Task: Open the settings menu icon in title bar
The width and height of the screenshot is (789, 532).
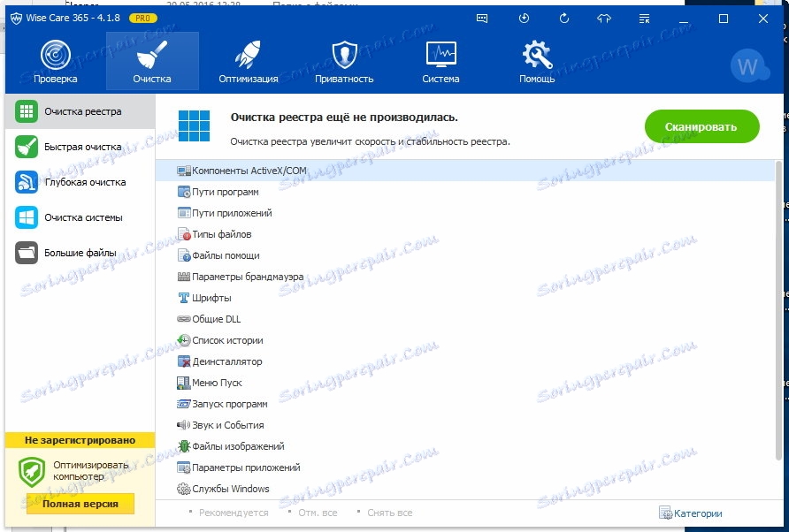Action: [x=644, y=19]
